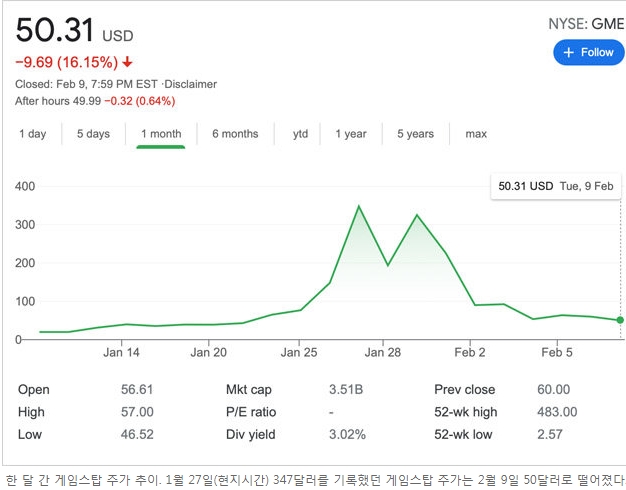Viewport: 626px width, 490px height.
Task: Open the Disclaimer link
Action: click(x=190, y=84)
